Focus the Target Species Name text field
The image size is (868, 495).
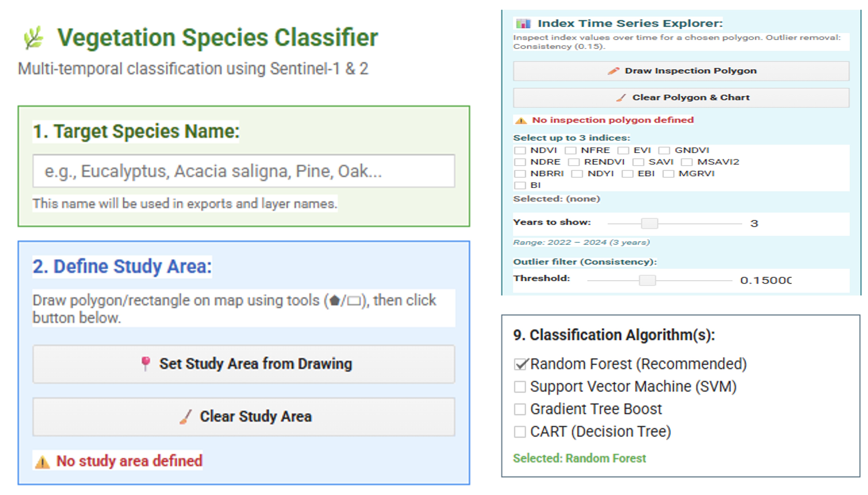pos(244,171)
